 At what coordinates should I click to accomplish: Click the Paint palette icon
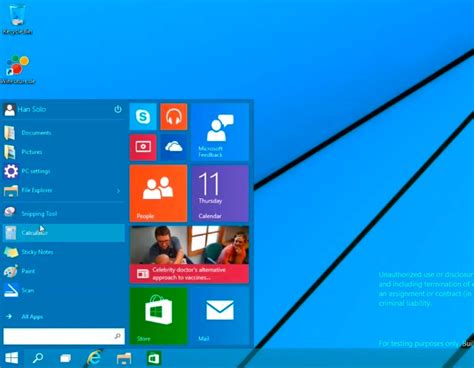[11, 271]
